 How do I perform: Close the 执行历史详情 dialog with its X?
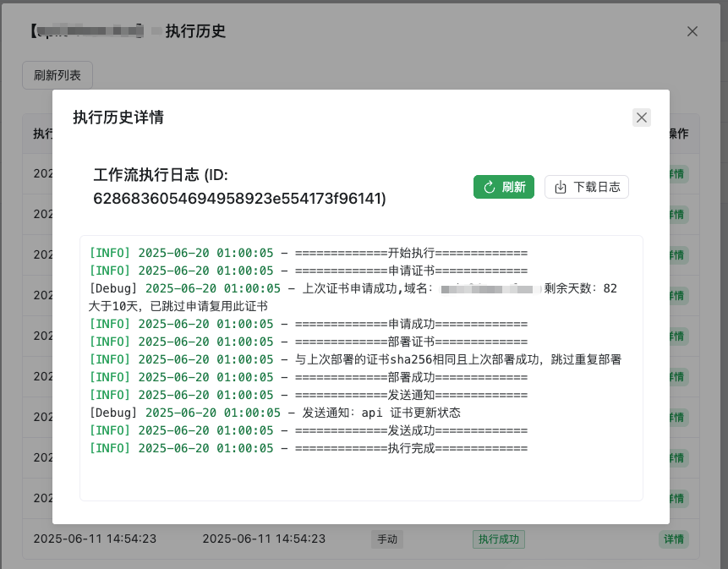pyautogui.click(x=641, y=118)
